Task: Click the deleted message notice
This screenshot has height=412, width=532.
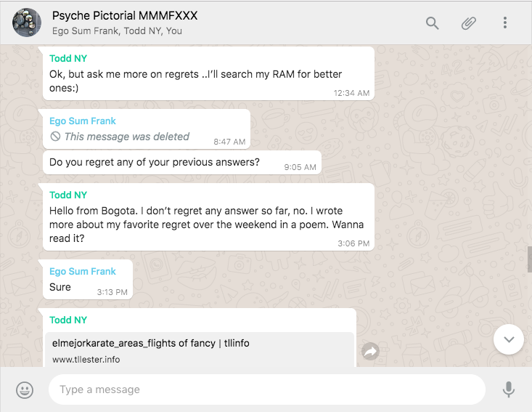Action: [x=126, y=137]
